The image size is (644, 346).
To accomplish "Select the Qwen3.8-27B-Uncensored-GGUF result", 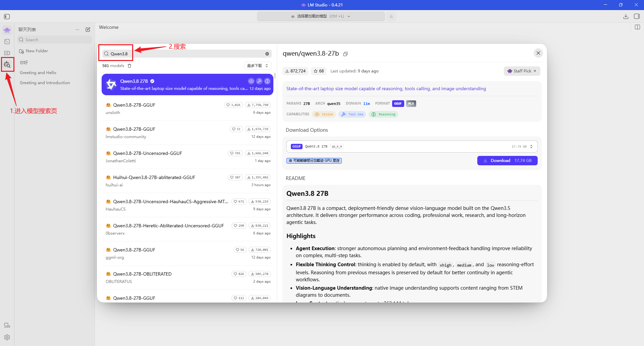I will (187, 157).
